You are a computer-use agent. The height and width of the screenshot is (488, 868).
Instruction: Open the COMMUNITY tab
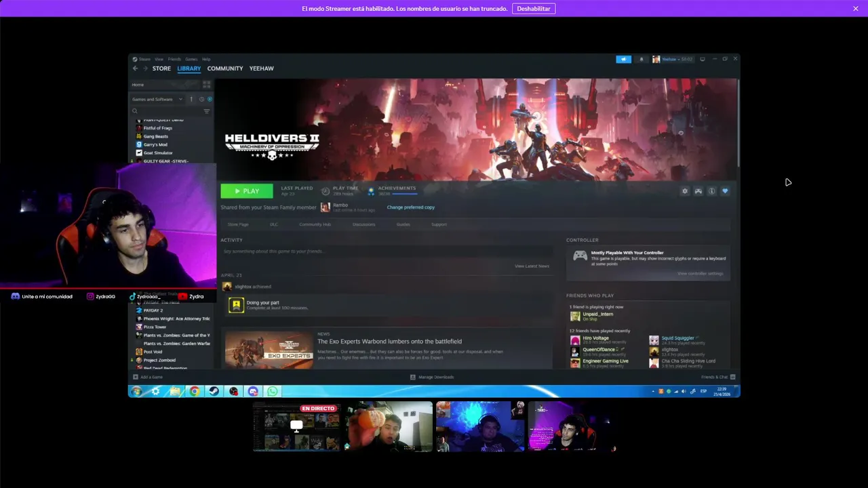225,68
